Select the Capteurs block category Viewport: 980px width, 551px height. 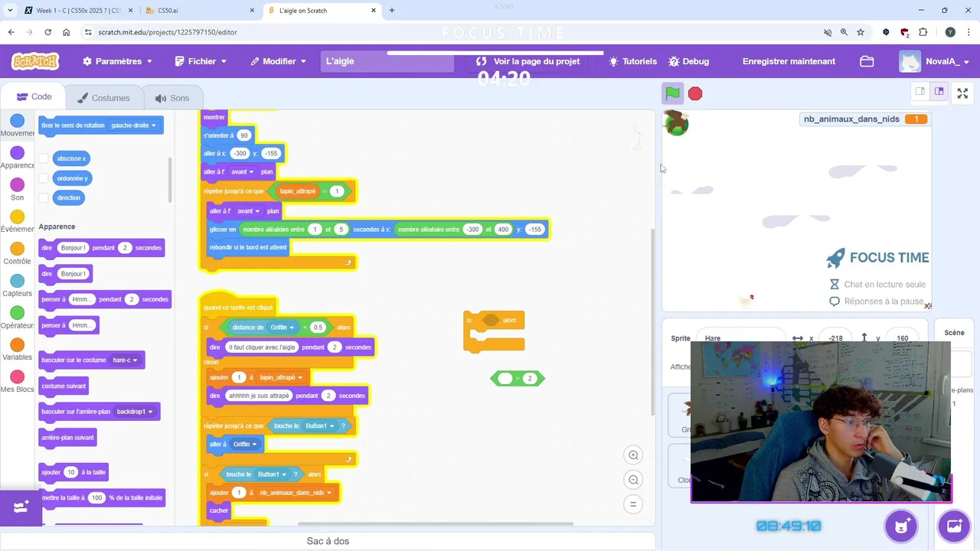point(18,285)
